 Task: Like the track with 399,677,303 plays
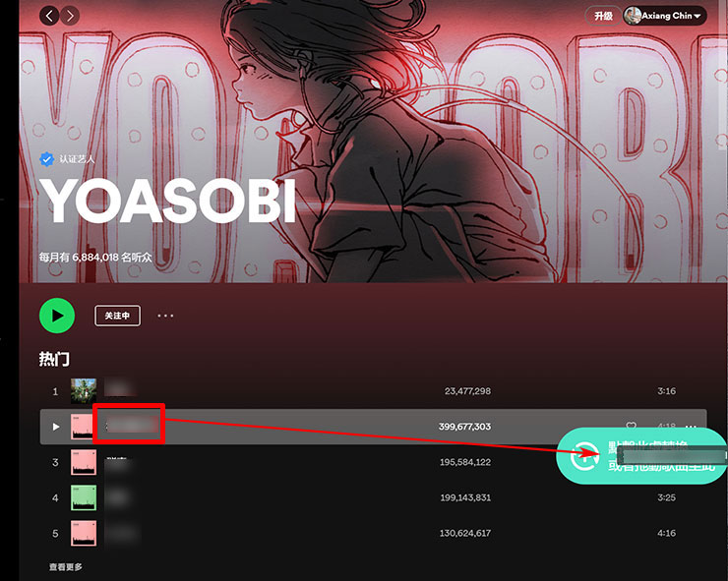(x=631, y=426)
